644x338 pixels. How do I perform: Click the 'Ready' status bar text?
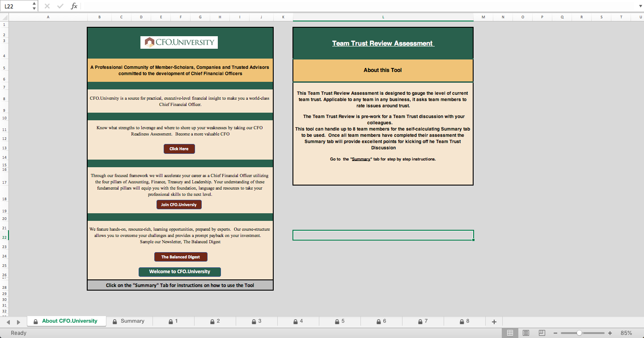tap(19, 333)
